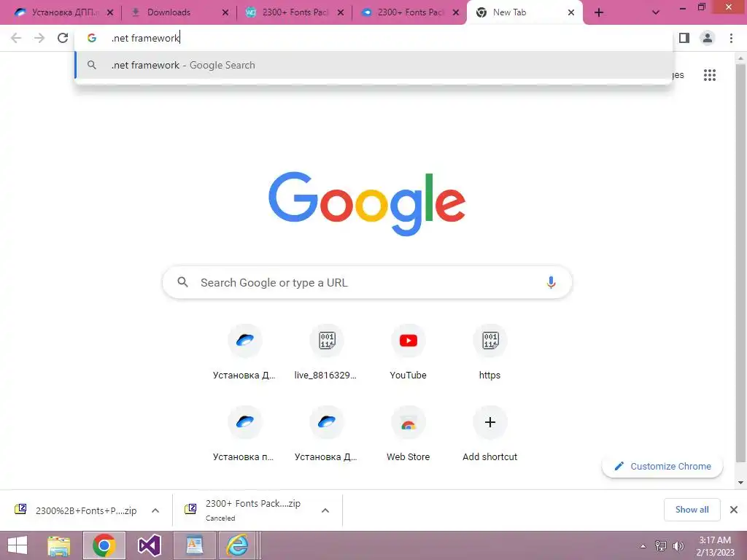
Task: Choose the .net framework Google Search suggestion
Action: coord(374,65)
